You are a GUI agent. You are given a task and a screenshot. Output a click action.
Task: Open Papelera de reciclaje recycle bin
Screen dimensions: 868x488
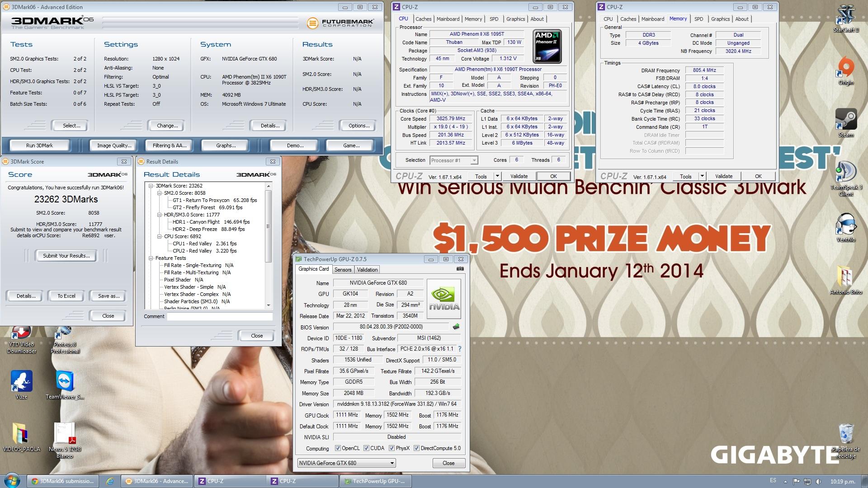[846, 441]
